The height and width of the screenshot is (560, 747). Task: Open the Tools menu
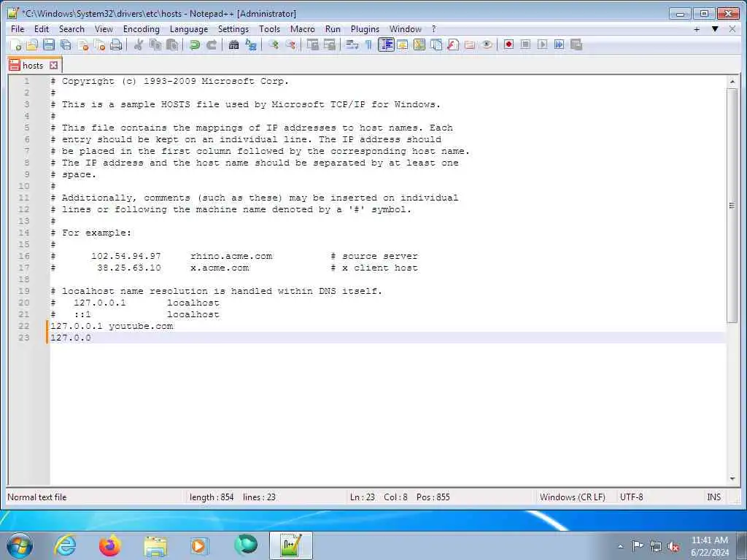(270, 29)
